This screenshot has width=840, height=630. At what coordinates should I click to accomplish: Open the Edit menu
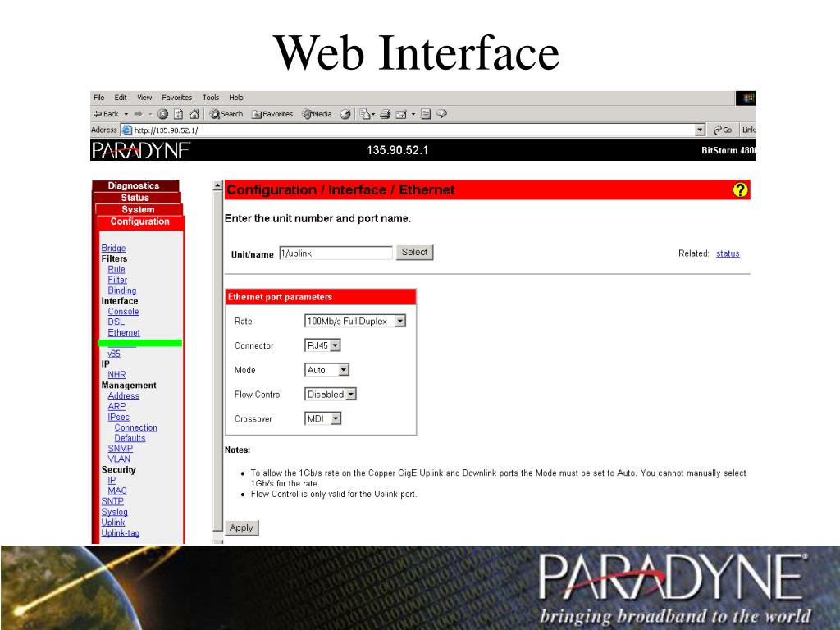[x=121, y=98]
